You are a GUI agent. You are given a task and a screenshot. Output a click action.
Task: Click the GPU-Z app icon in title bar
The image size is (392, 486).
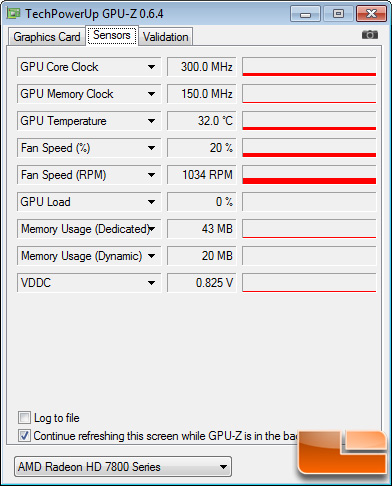click(14, 14)
